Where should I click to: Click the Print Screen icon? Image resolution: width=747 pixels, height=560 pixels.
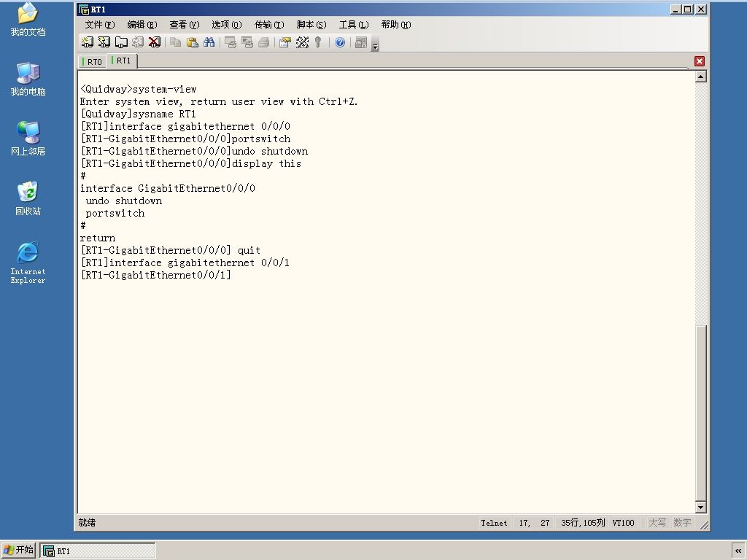[x=230, y=42]
